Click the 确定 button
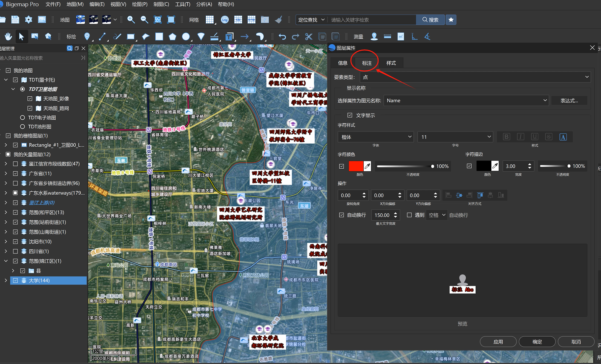Image resolution: width=601 pixels, height=364 pixels. pos(537,342)
